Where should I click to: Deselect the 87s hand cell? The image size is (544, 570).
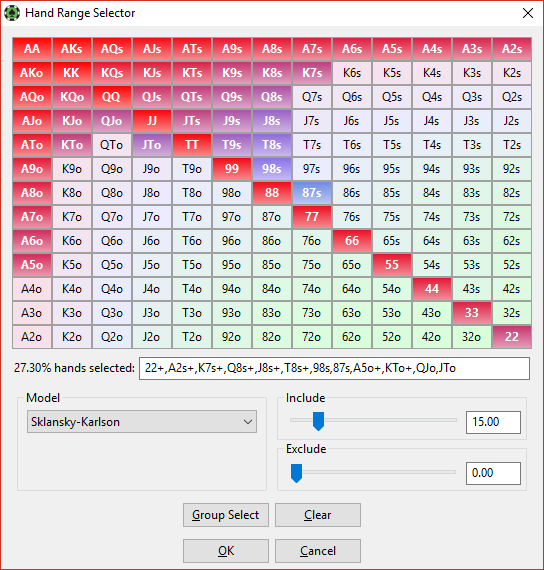click(x=312, y=193)
